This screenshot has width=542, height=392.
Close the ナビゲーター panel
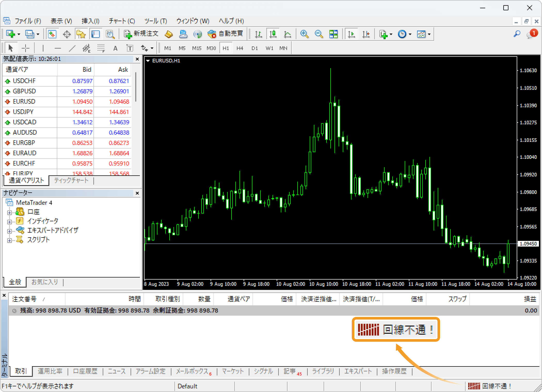point(137,193)
